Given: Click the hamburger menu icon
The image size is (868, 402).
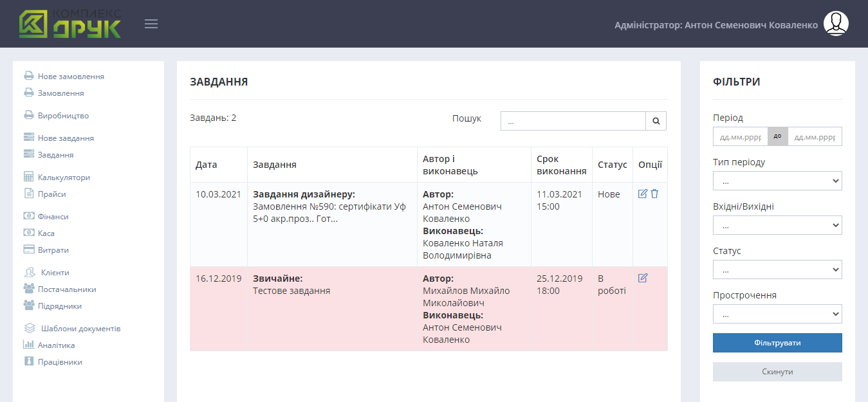Looking at the screenshot, I should tap(151, 24).
